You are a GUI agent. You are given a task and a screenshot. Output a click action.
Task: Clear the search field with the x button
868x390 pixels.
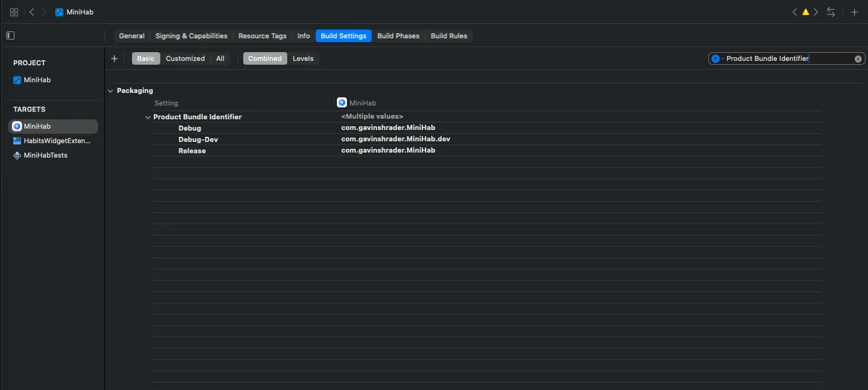coord(858,58)
